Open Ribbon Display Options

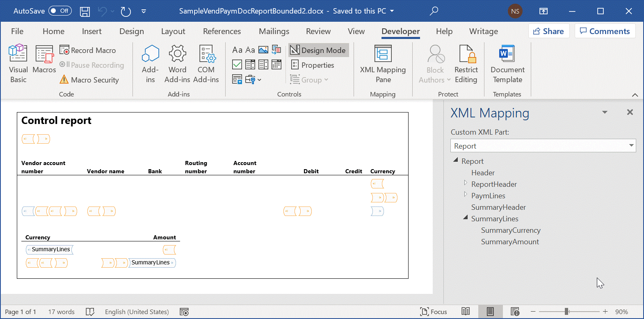pyautogui.click(x=544, y=11)
